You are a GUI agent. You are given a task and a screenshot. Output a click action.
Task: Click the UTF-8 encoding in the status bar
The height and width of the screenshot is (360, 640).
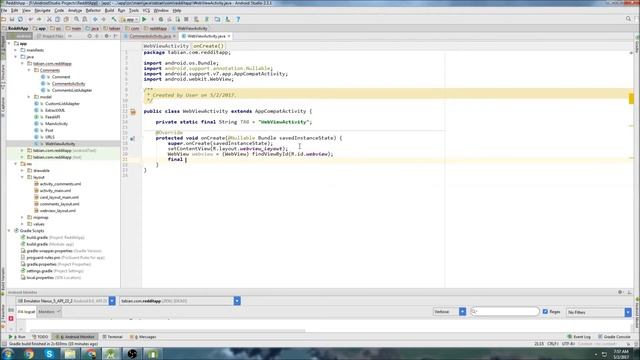tap(568, 344)
